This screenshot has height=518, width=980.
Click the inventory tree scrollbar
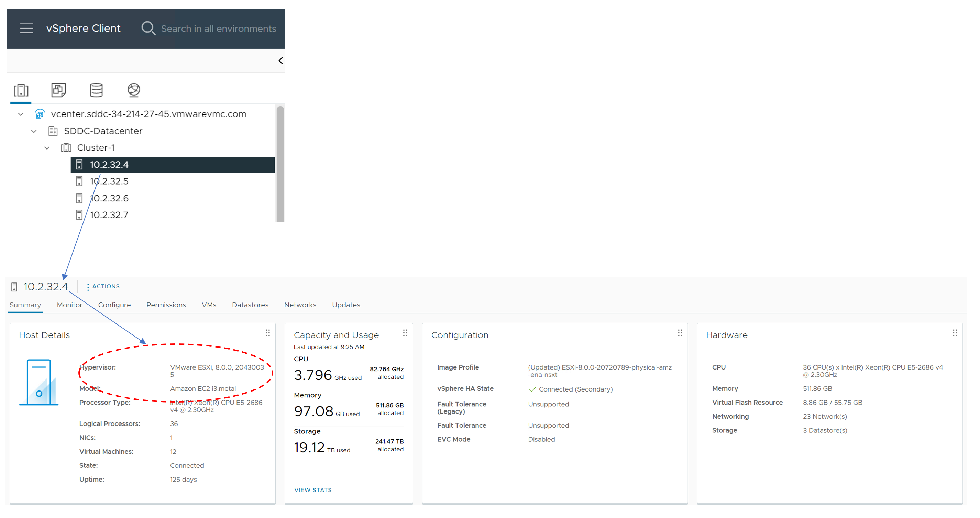tap(280, 164)
